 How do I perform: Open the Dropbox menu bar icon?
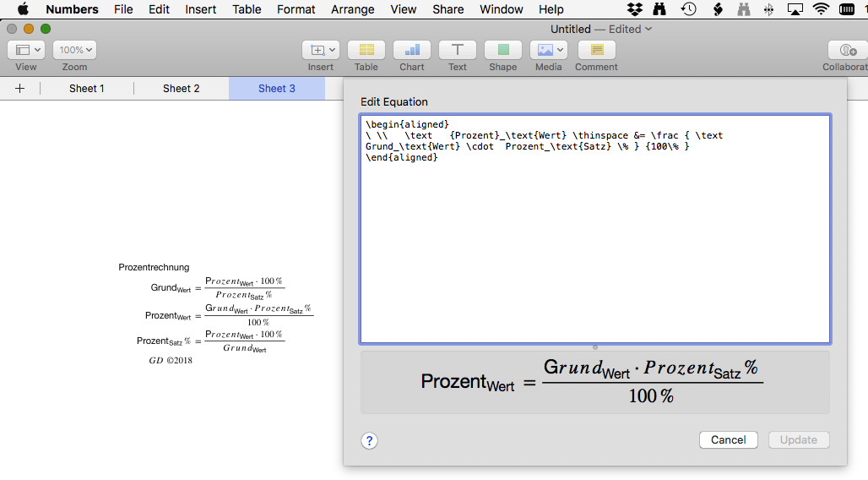coord(635,9)
